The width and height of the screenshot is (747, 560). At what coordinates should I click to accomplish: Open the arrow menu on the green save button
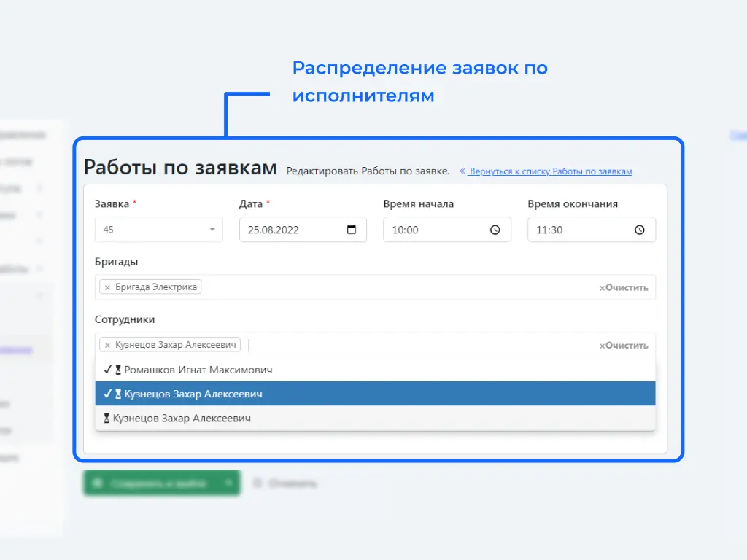coord(228,483)
